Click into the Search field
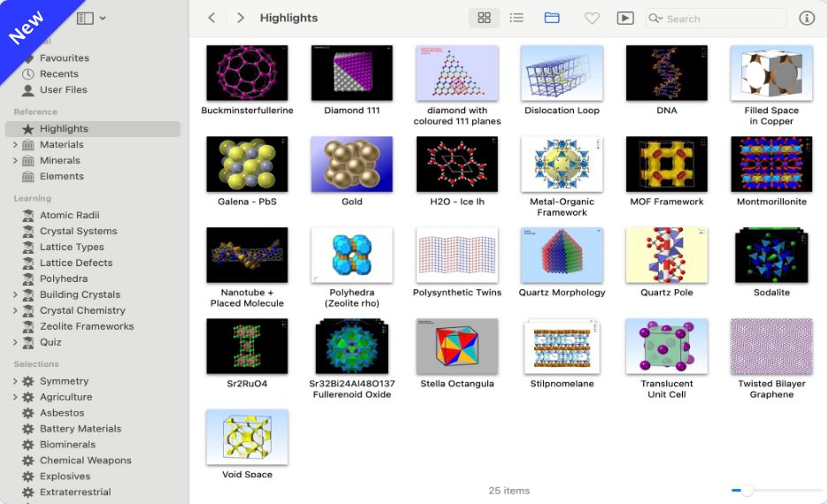Viewport: 827px width, 504px height. point(716,19)
